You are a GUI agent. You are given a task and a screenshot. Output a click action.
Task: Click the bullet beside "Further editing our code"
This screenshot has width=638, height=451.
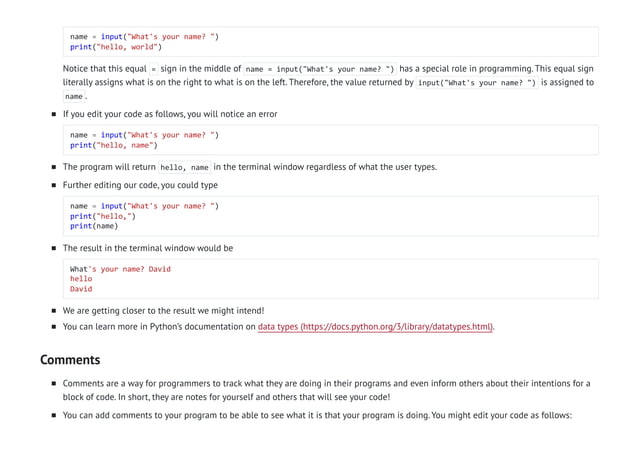[x=52, y=186]
